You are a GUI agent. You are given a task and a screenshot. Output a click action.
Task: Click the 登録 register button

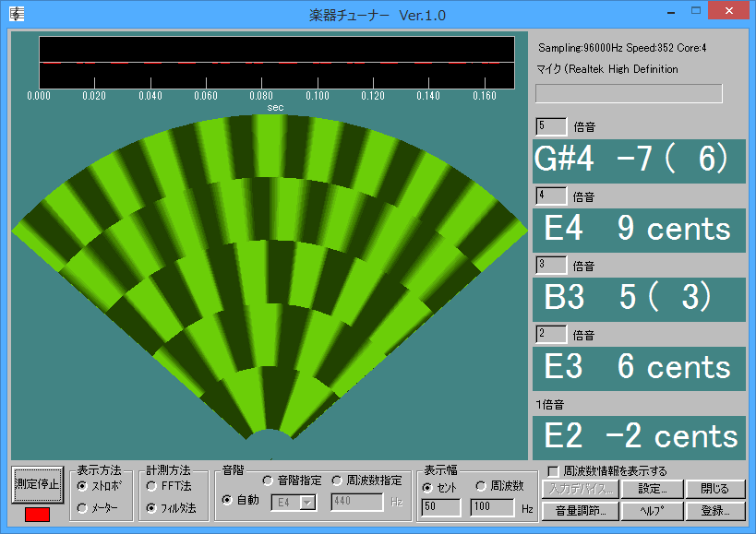pyautogui.click(x=714, y=510)
